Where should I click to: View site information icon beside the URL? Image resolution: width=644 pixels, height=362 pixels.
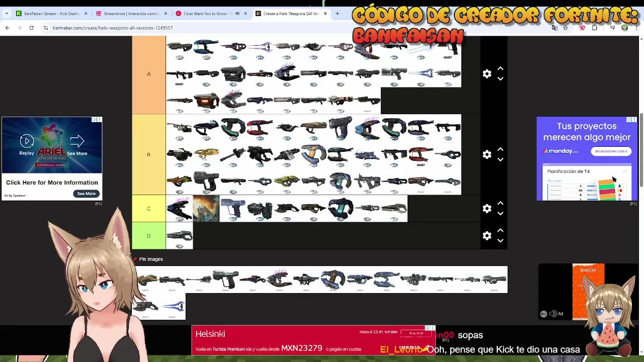46,28
